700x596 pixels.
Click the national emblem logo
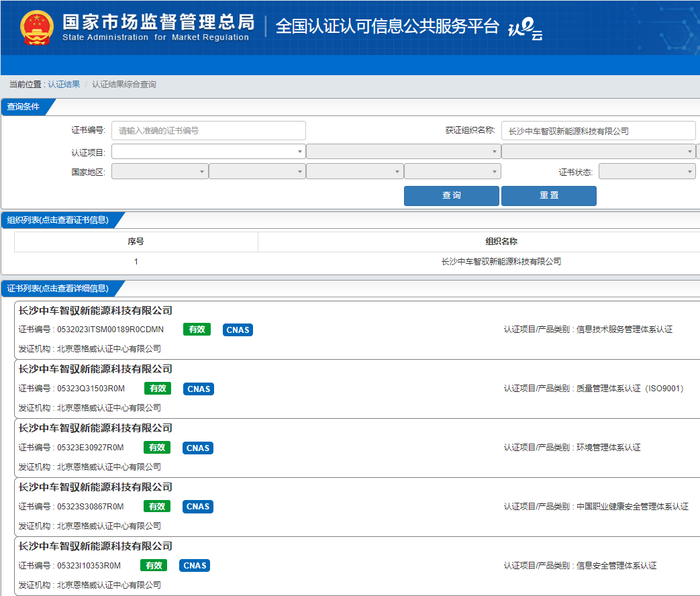(x=37, y=28)
